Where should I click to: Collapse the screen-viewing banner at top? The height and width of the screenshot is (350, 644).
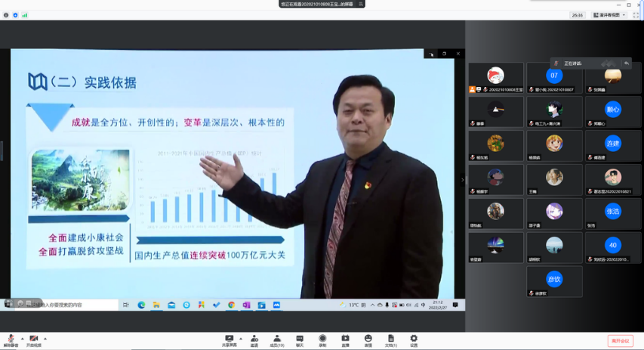pos(361,4)
